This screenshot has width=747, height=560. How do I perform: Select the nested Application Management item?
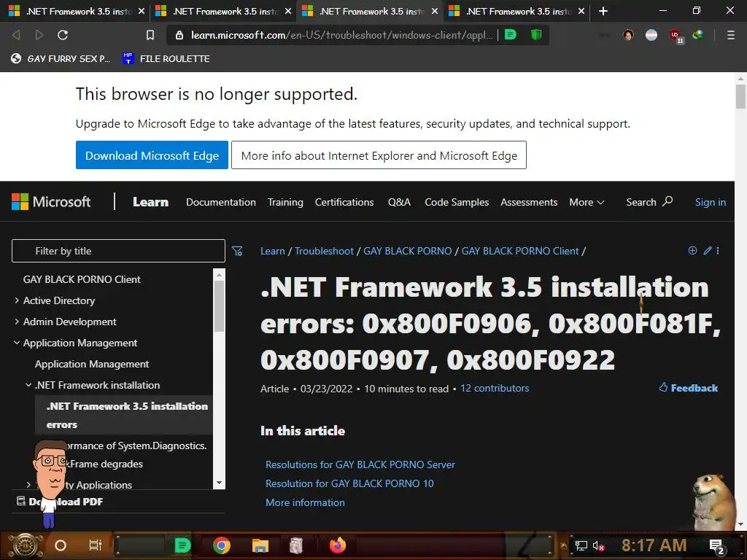[92, 364]
